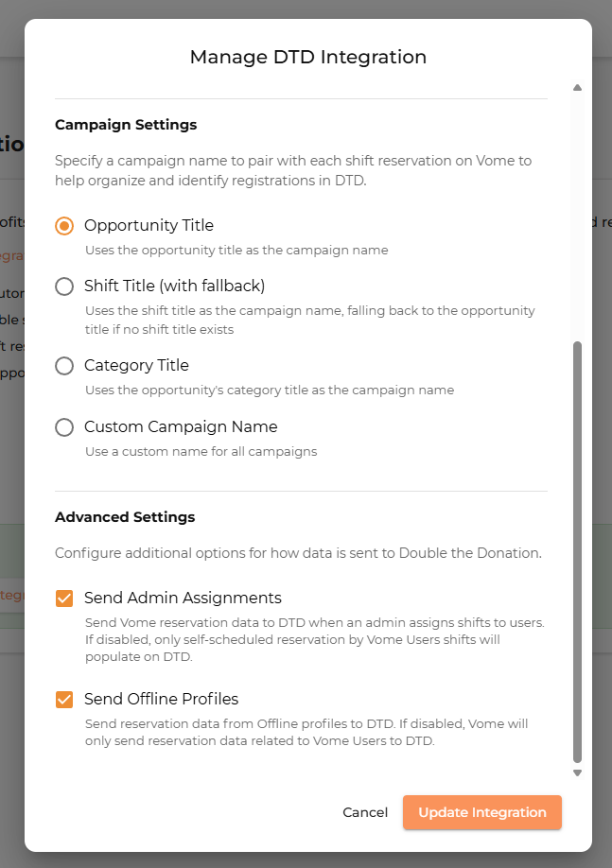Click the scrollbar up arrow
Image resolution: width=612 pixels, height=868 pixels.
(x=577, y=88)
